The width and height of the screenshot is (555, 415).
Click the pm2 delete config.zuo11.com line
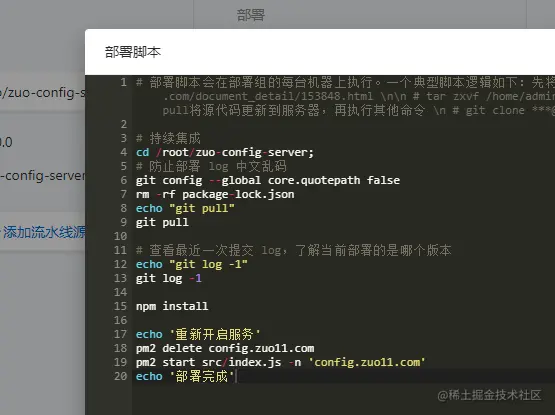click(225, 348)
